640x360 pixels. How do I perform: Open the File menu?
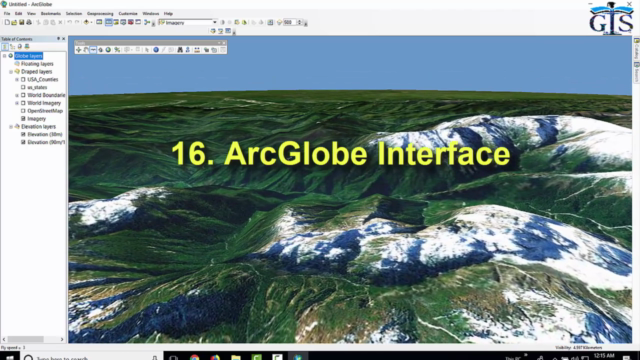point(7,13)
